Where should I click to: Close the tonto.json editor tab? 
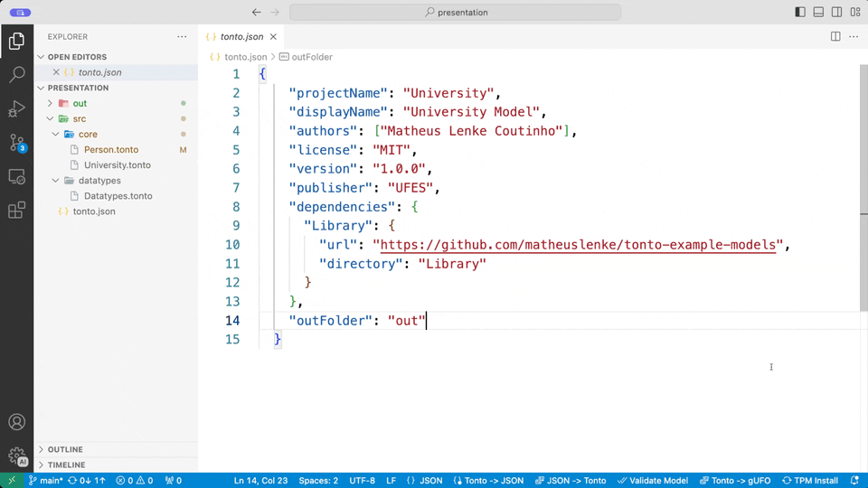273,36
